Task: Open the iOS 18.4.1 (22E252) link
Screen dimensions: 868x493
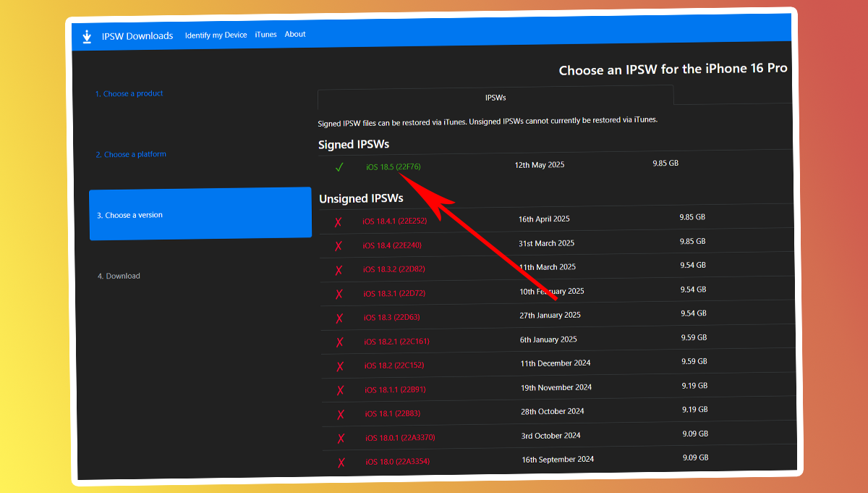Action: click(x=395, y=221)
